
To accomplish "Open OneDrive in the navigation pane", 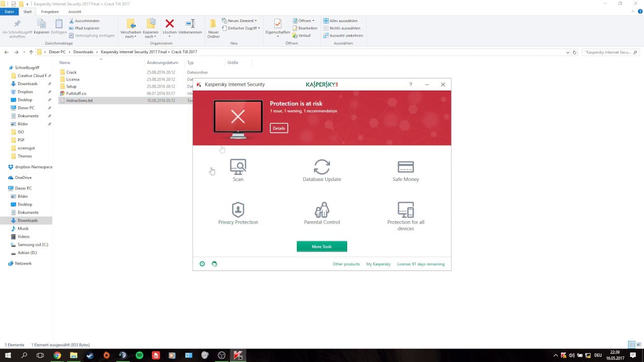I will pos(23,177).
